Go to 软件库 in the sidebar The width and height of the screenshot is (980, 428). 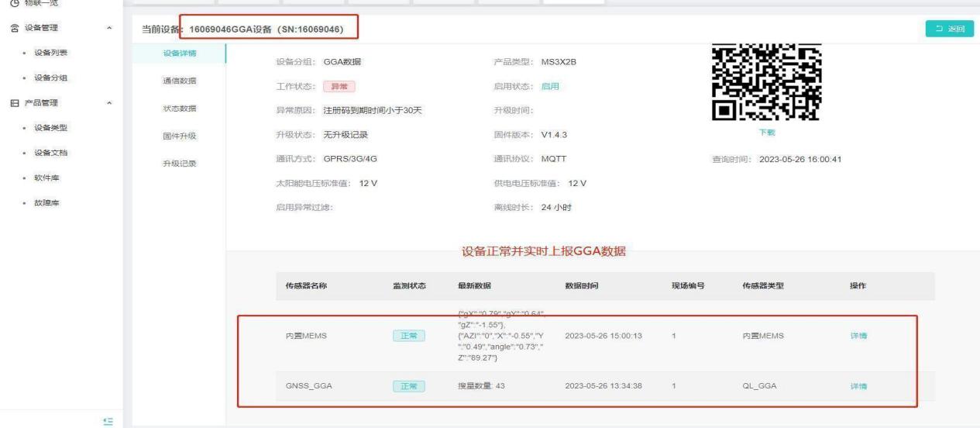pos(46,178)
